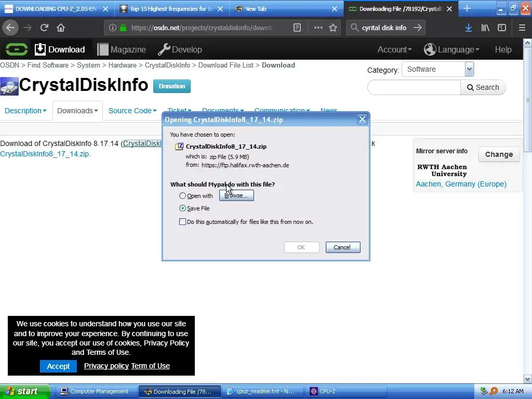Open the Windows start button
Screen dimensions: 532x399
click(x=25, y=391)
